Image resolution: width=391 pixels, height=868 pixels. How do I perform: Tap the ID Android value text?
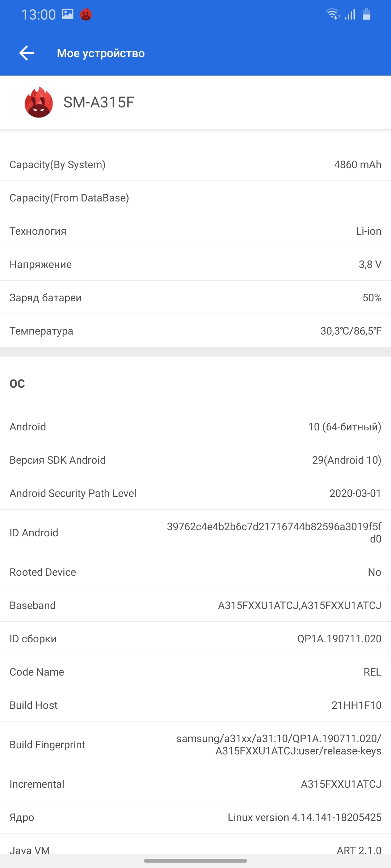pos(274,532)
